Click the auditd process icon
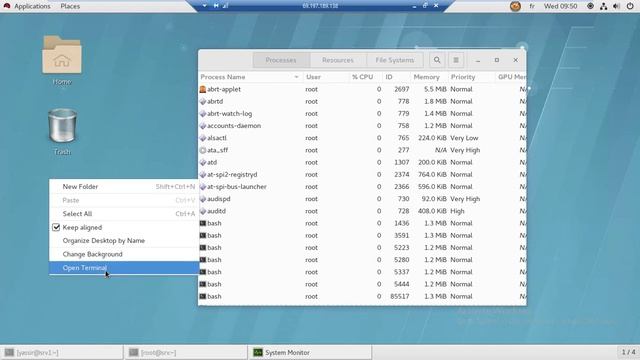Viewport: 640px width, 360px height. 202,211
